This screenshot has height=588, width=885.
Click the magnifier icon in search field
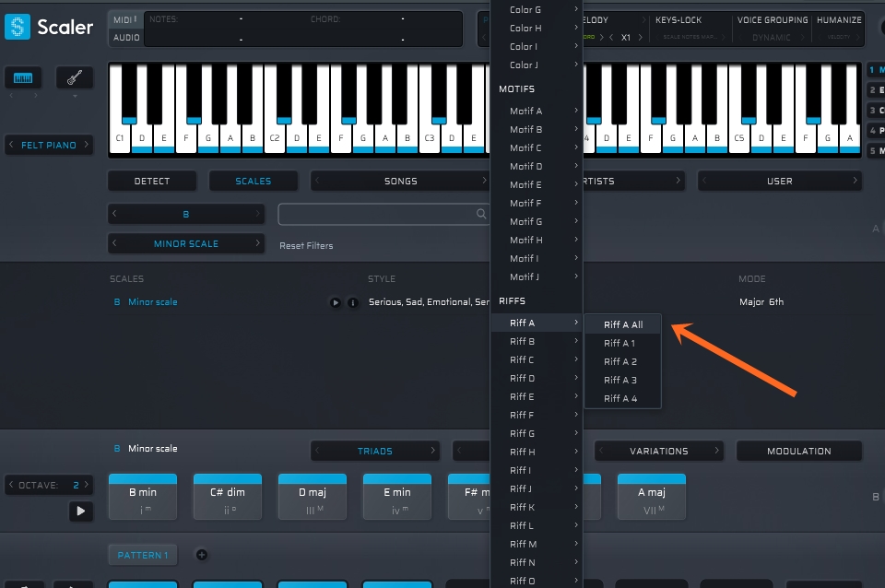pos(480,214)
